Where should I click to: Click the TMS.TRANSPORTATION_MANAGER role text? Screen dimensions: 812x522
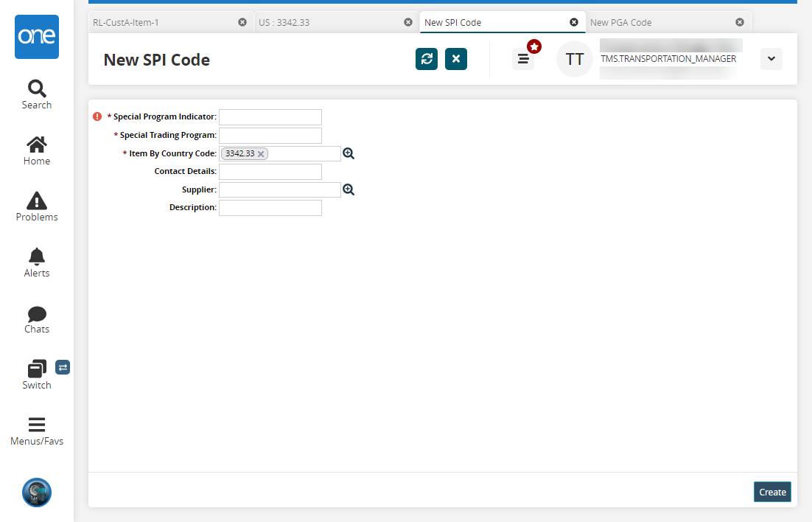click(x=668, y=58)
